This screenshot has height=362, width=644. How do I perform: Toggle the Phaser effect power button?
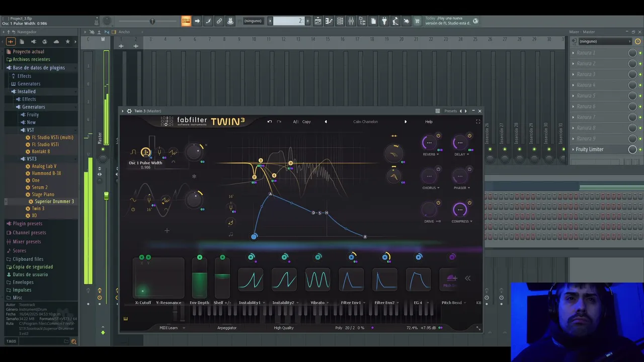469,169
